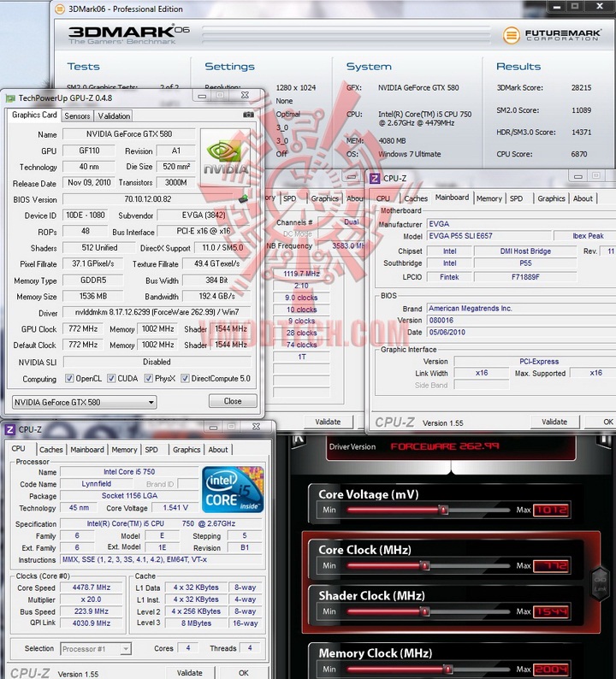Open SPD tab in bottom CPU-Z window
Viewport: 616px width, 679px height.
pyautogui.click(x=151, y=450)
